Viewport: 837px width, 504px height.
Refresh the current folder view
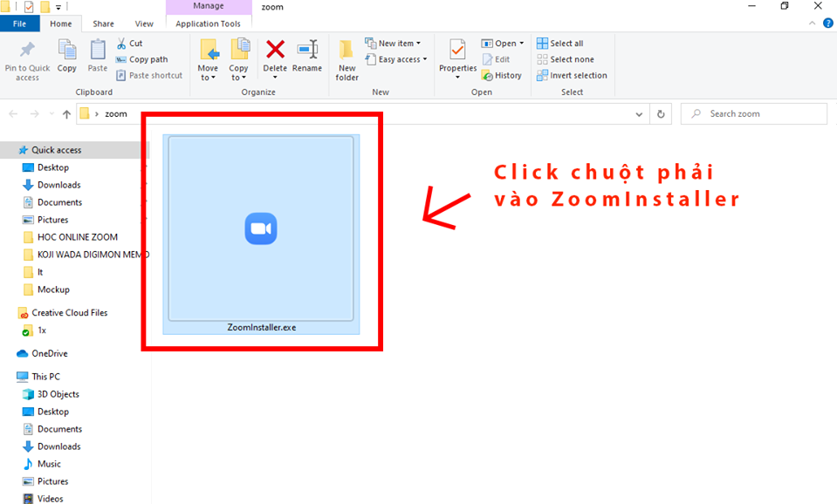[x=661, y=114]
